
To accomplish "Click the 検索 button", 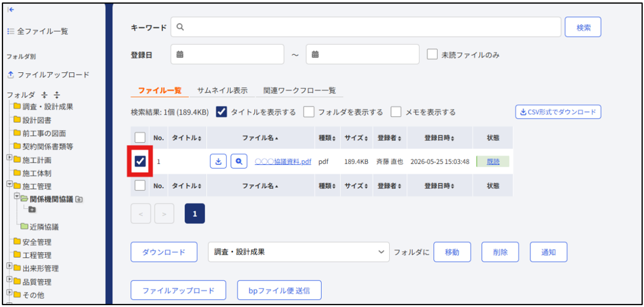I will 583,27.
